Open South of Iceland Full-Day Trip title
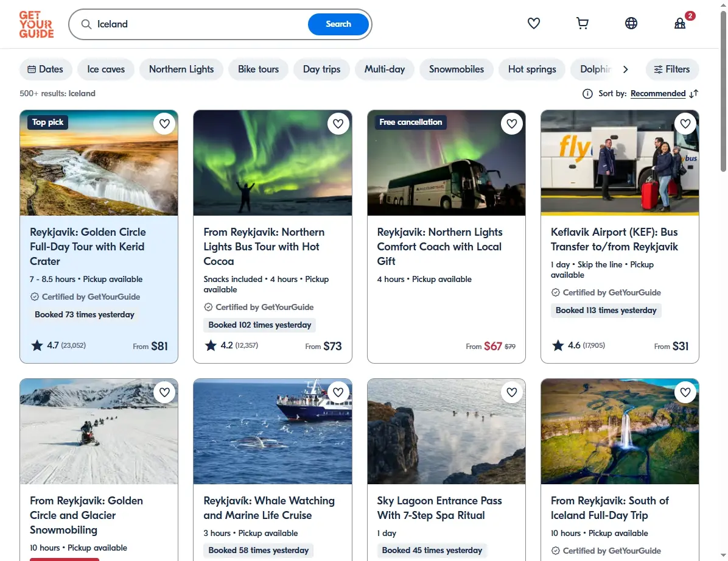Image resolution: width=728 pixels, height=561 pixels. (609, 508)
